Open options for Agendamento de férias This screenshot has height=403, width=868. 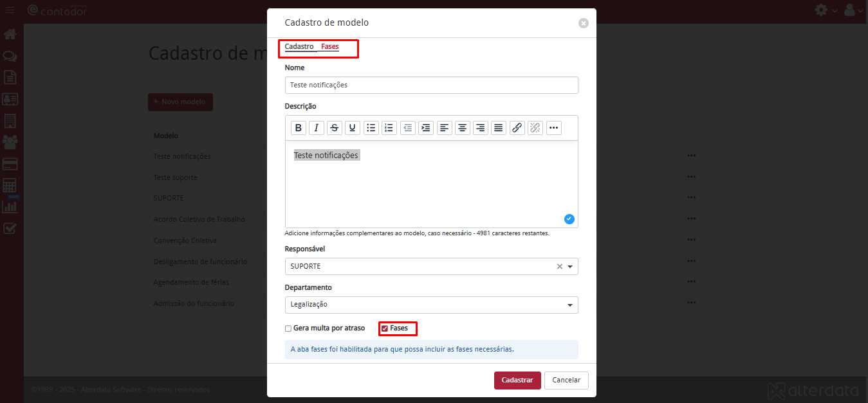[x=692, y=282]
